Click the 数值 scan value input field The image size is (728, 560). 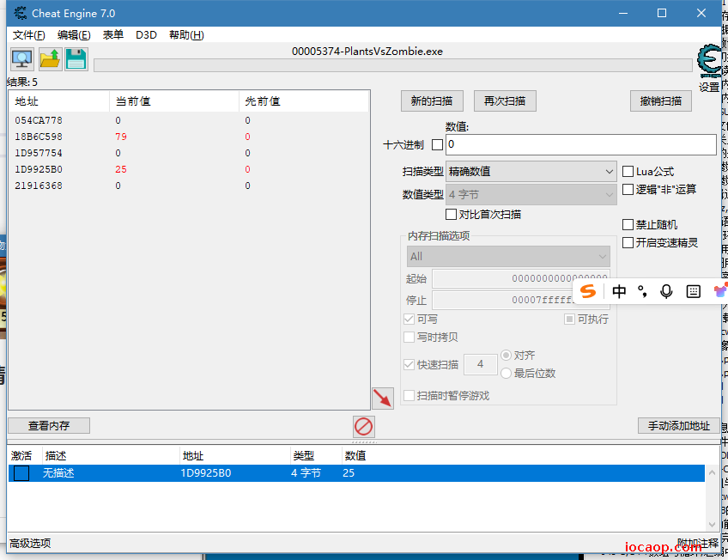(581, 145)
